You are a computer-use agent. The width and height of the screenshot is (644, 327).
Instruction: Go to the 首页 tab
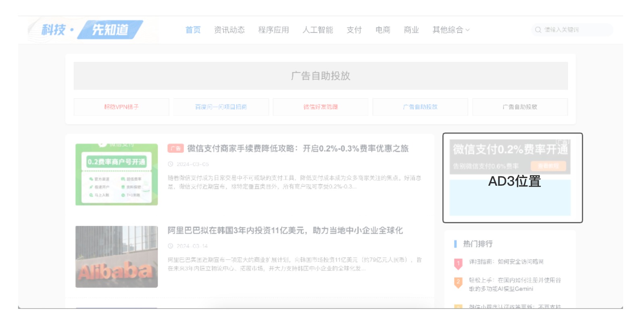click(193, 30)
